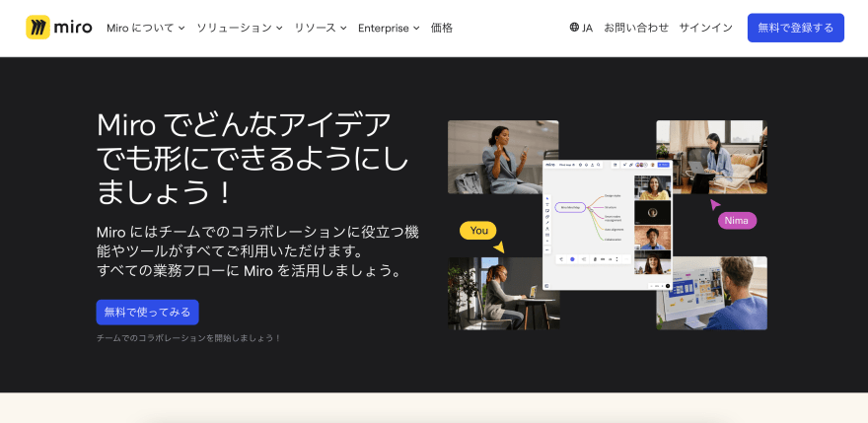The width and height of the screenshot is (868, 423).
Task: Click the 無料で登録する button
Action: (795, 28)
